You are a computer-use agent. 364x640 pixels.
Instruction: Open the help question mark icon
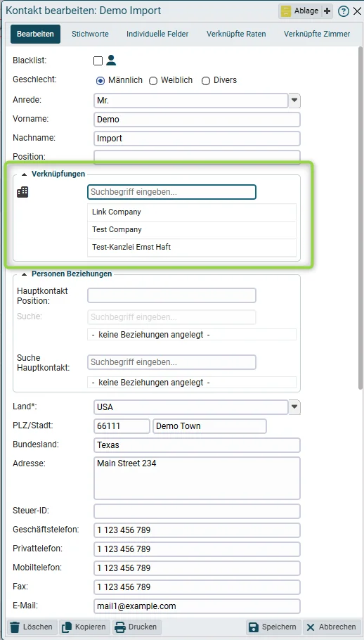coord(343,11)
